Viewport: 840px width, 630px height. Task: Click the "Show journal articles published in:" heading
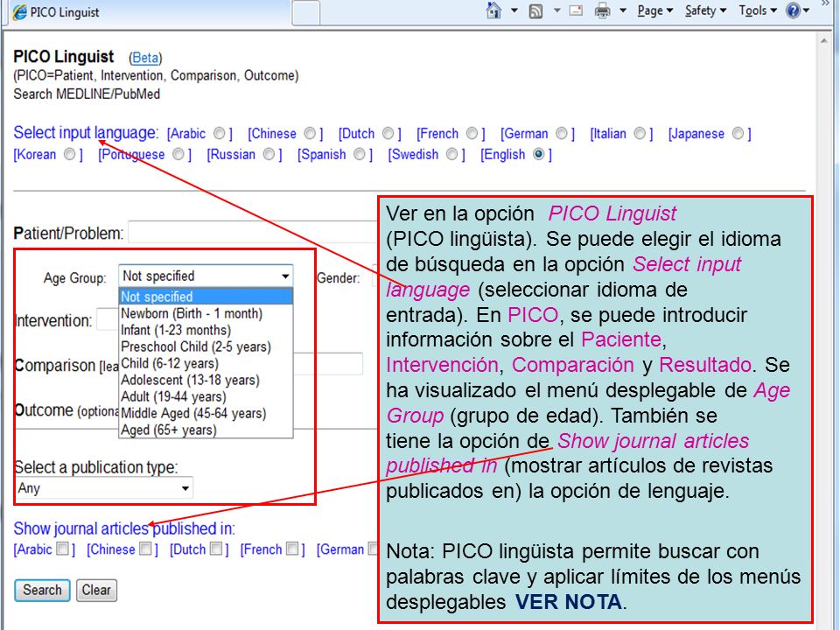pyautogui.click(x=124, y=528)
